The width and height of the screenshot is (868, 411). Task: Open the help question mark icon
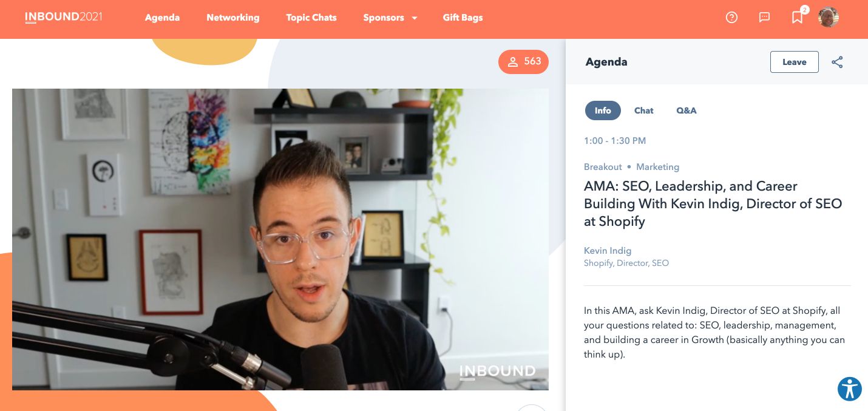731,18
